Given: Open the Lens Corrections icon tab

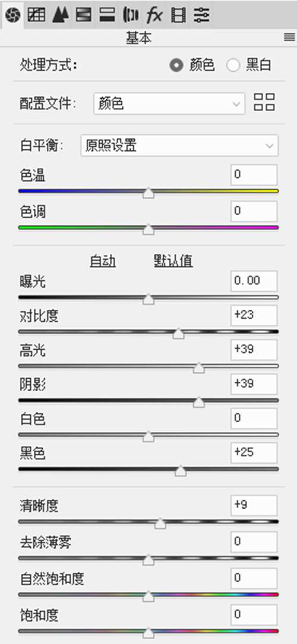Looking at the screenshot, I should click(131, 15).
